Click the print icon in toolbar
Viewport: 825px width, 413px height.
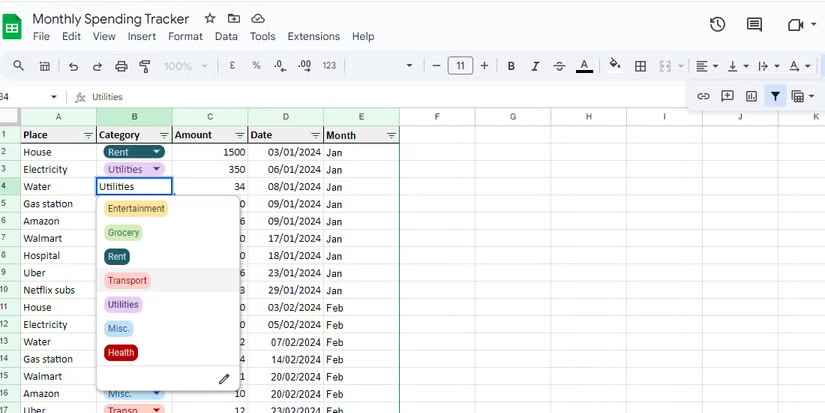pyautogui.click(x=121, y=66)
